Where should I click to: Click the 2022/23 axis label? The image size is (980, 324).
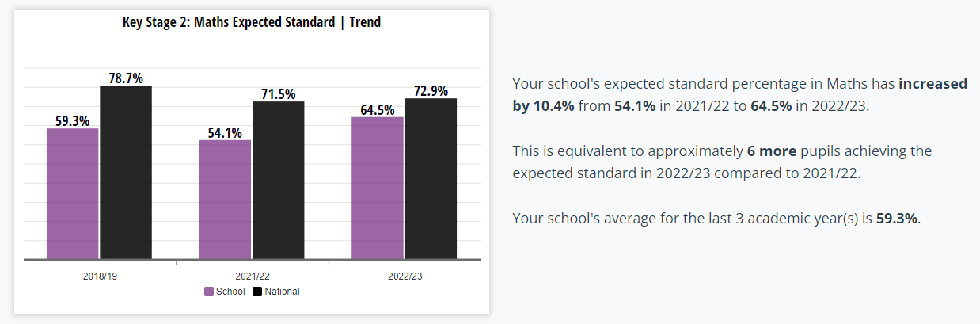coord(405,276)
